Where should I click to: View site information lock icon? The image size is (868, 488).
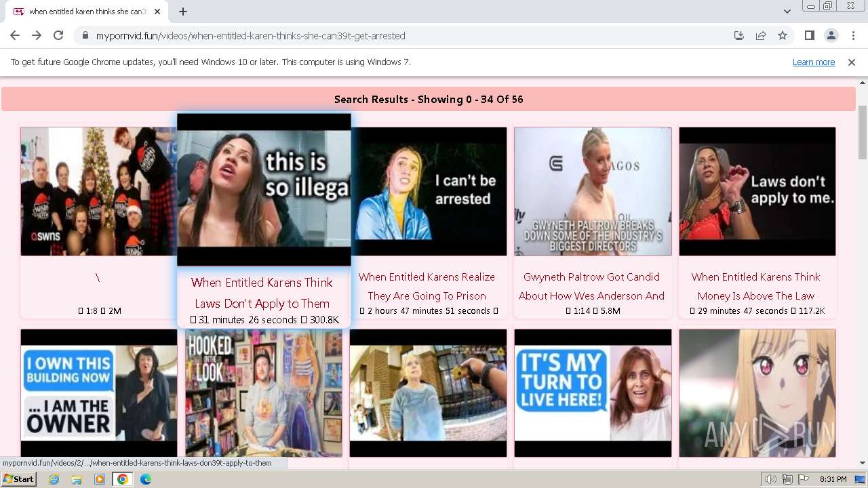(x=85, y=35)
